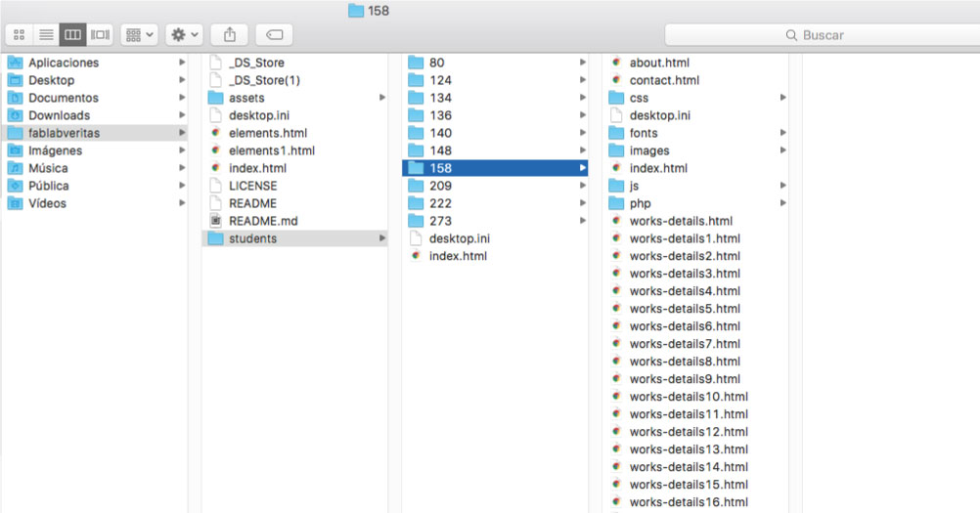Switch to list view in the toolbar
Image resolution: width=980 pixels, height=513 pixels.
tap(46, 35)
